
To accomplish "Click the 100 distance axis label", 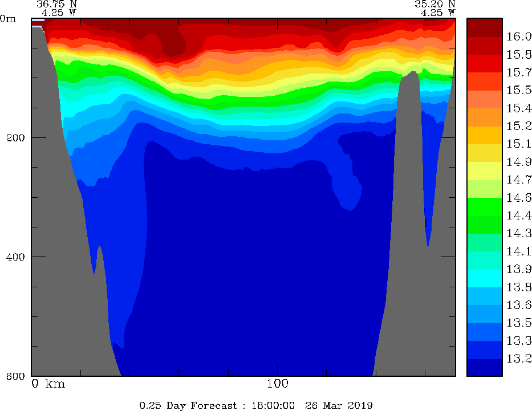I will 278,384.
